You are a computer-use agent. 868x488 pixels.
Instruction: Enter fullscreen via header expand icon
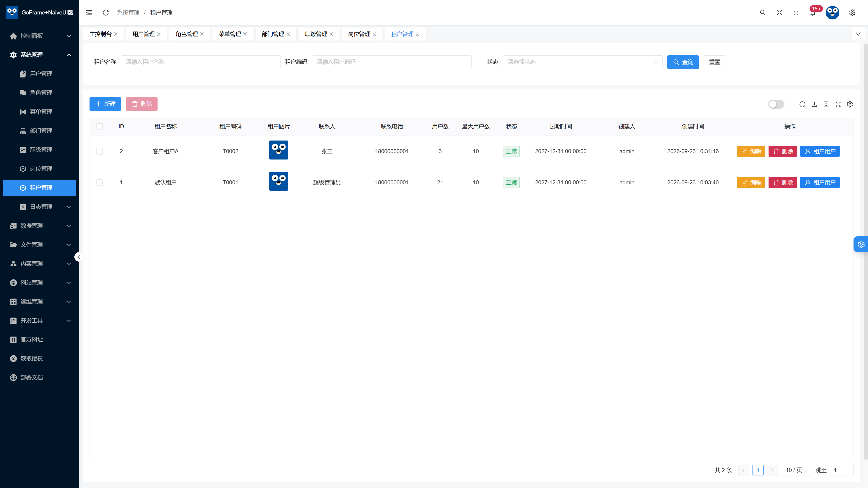(779, 12)
